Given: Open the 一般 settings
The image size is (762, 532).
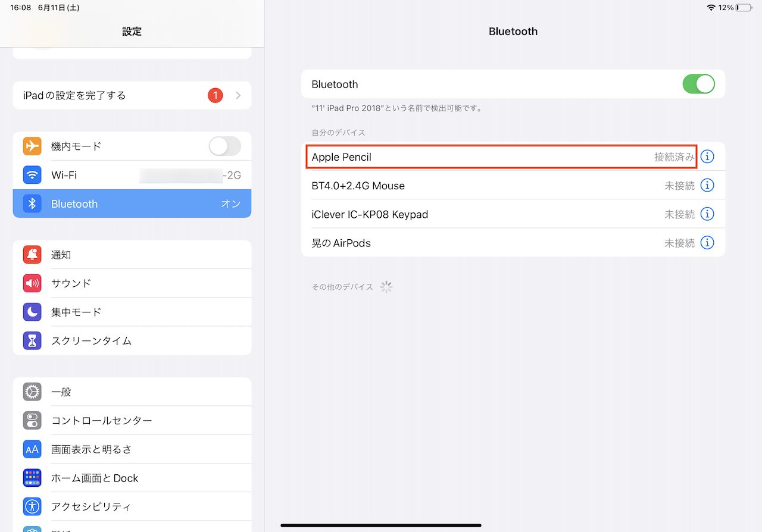Looking at the screenshot, I should click(132, 392).
